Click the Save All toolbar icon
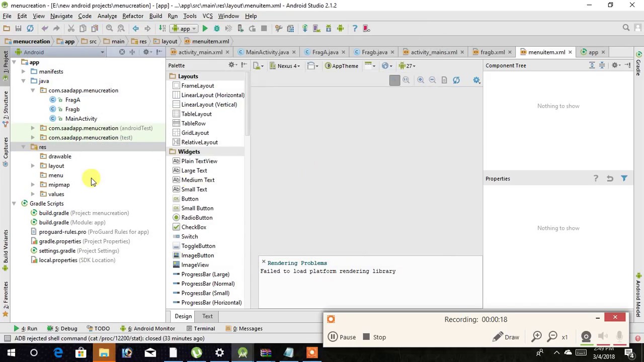 click(18, 28)
